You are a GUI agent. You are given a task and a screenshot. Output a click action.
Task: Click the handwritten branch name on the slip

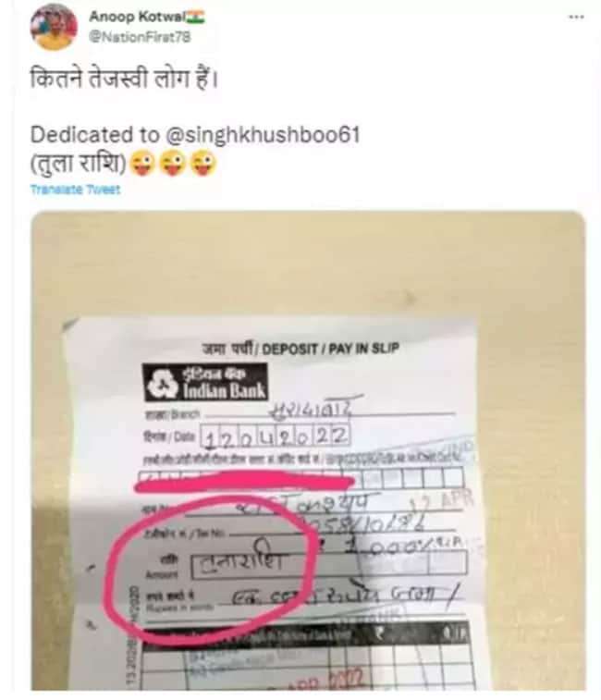point(313,409)
